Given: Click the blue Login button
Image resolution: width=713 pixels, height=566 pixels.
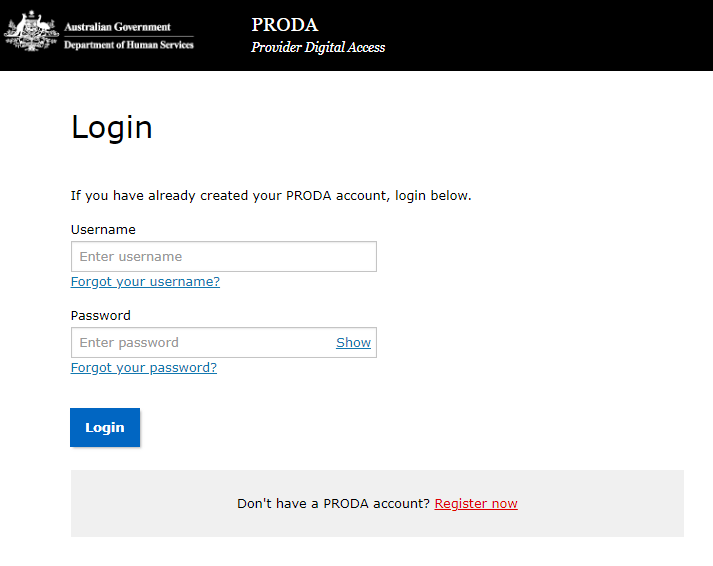Looking at the screenshot, I should pos(105,427).
